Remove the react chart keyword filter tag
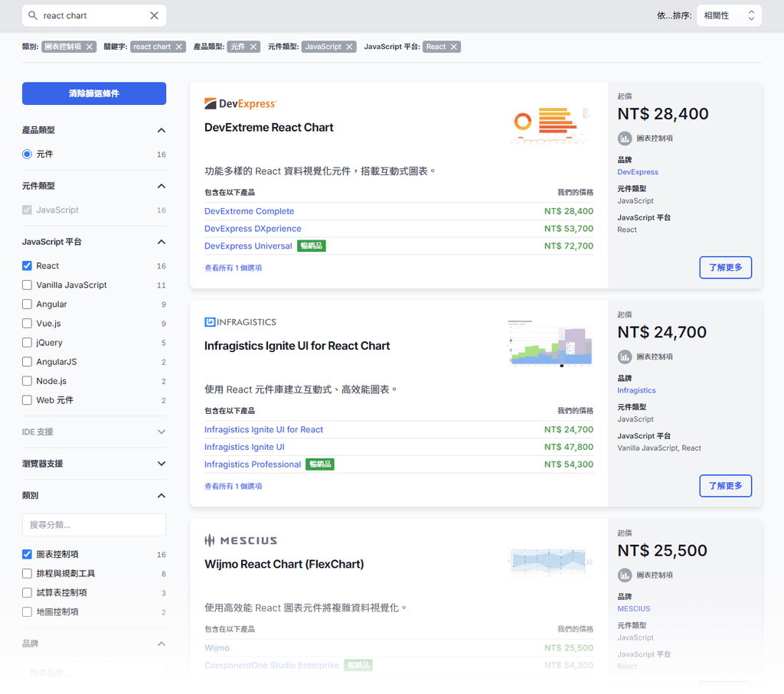784x694 pixels. tap(179, 47)
